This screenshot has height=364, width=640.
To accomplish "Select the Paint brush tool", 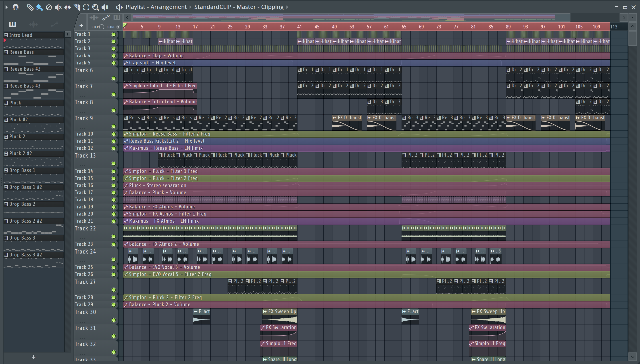I will (x=40, y=7).
